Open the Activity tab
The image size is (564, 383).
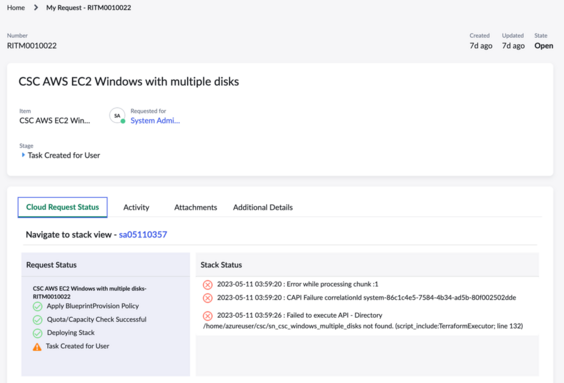click(x=136, y=208)
